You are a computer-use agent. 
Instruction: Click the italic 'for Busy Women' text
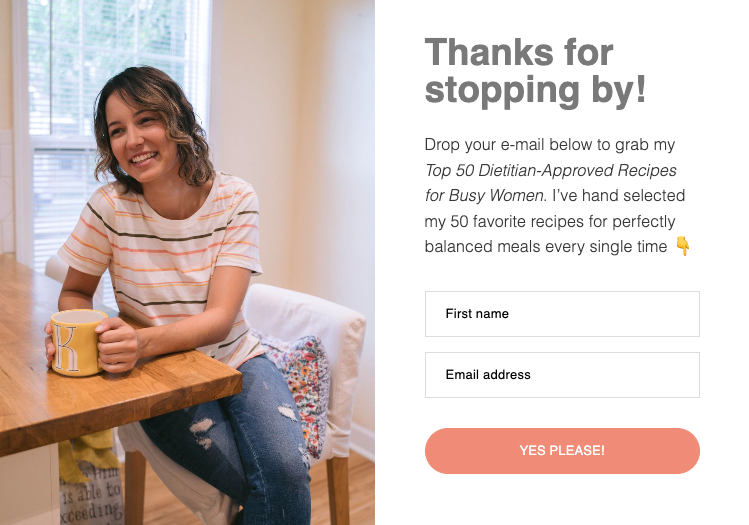click(x=484, y=195)
